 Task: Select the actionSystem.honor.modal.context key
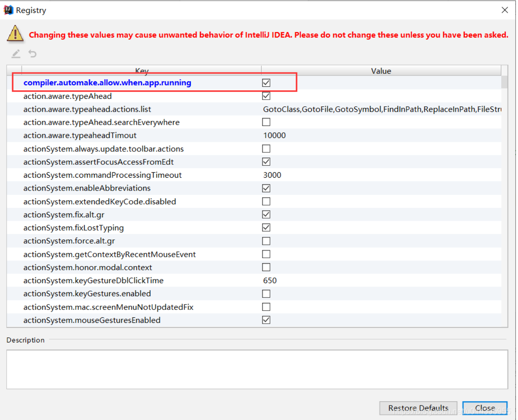[x=88, y=267]
